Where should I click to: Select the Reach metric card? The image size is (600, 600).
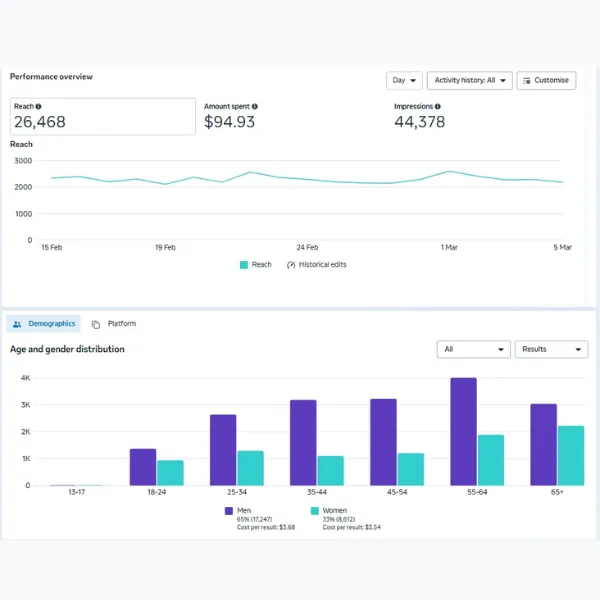click(x=103, y=116)
